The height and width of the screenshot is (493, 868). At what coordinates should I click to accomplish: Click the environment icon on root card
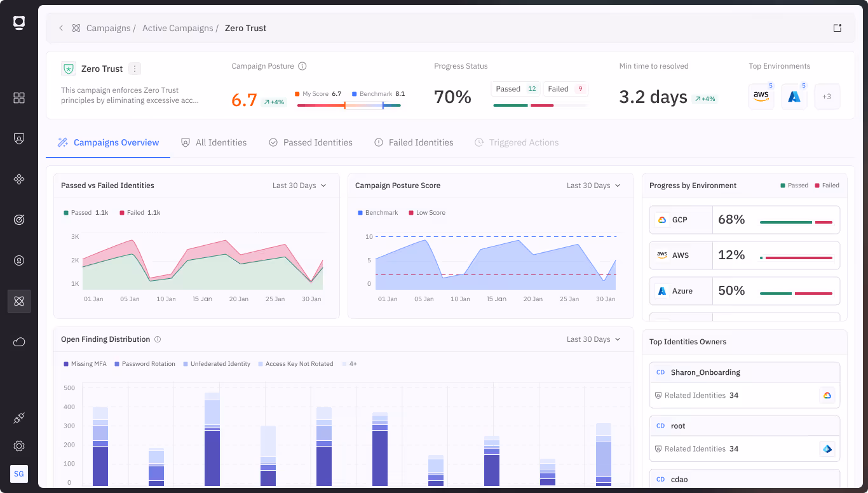(x=827, y=449)
